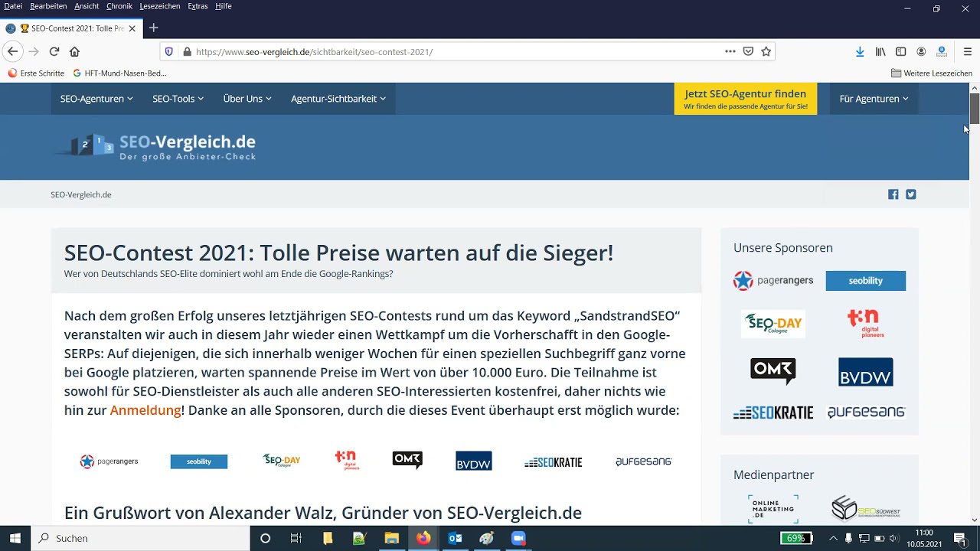Save page to Pocket icon

point(748,51)
